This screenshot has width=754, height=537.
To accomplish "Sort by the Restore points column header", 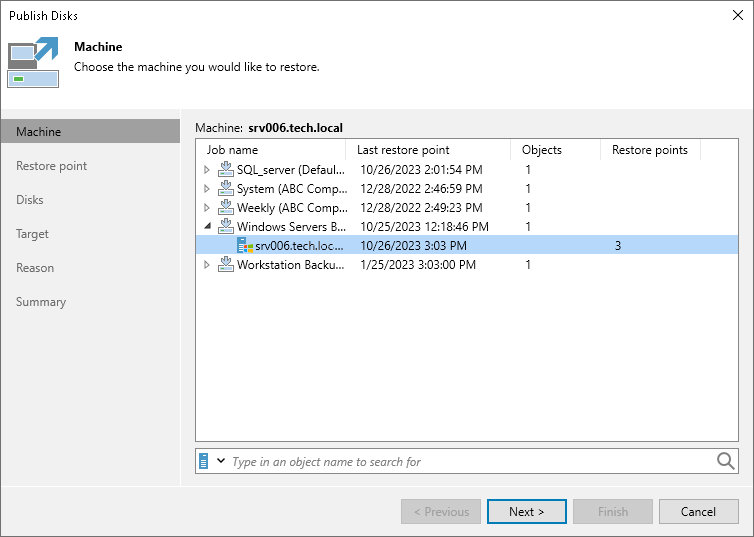I will tap(651, 150).
